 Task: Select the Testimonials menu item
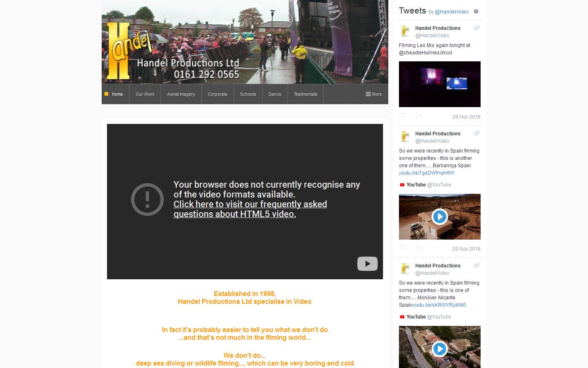[305, 94]
